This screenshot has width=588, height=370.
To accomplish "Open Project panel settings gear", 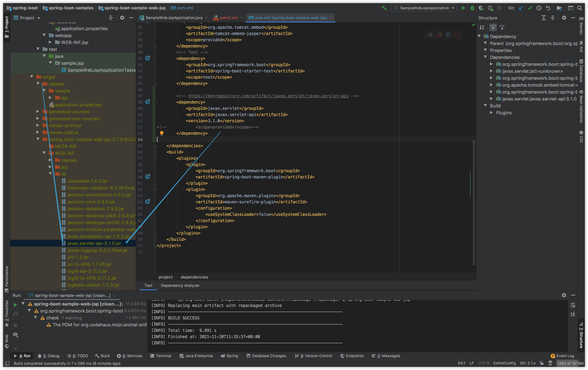I will (122, 18).
